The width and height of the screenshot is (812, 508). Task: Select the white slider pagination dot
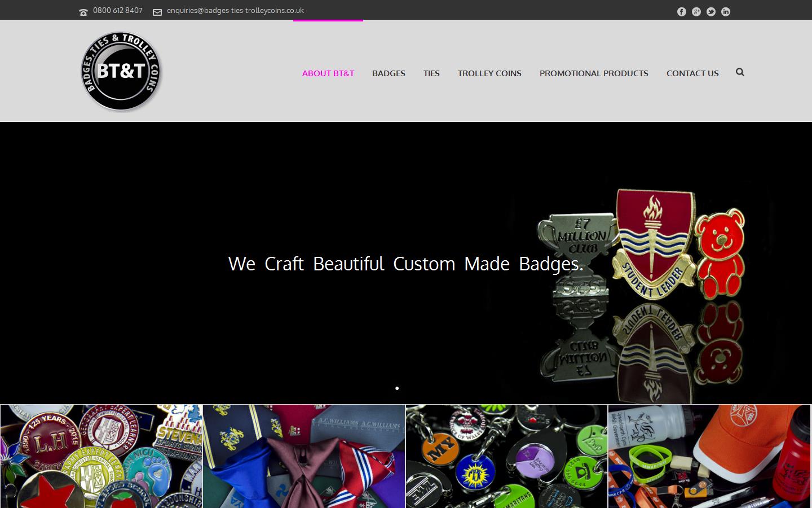click(397, 388)
